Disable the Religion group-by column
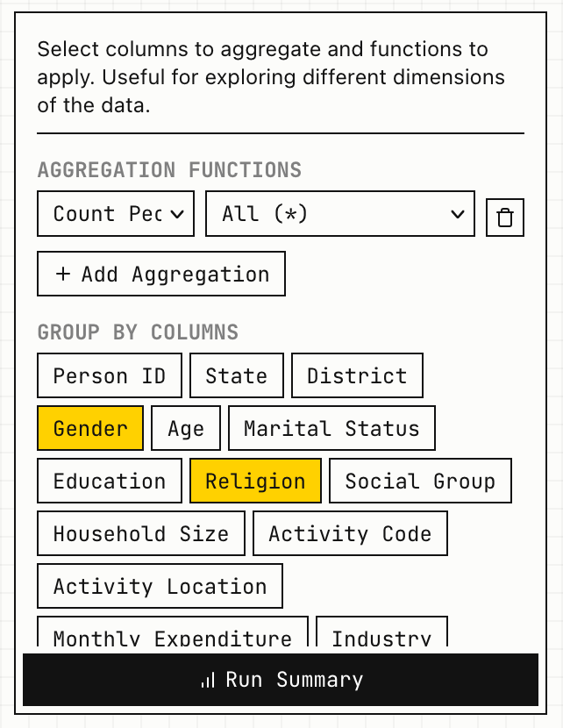Viewport: 563px width, 728px height. (255, 482)
